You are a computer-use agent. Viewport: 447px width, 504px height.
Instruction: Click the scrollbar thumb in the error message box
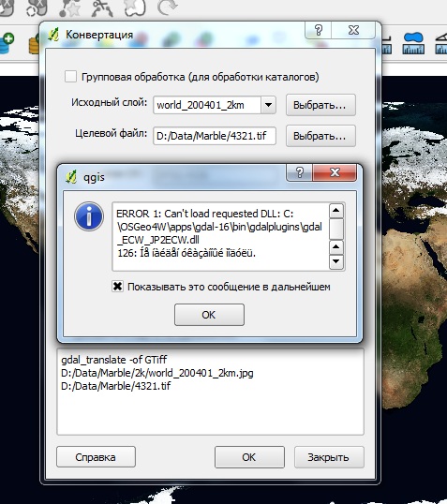coord(336,229)
